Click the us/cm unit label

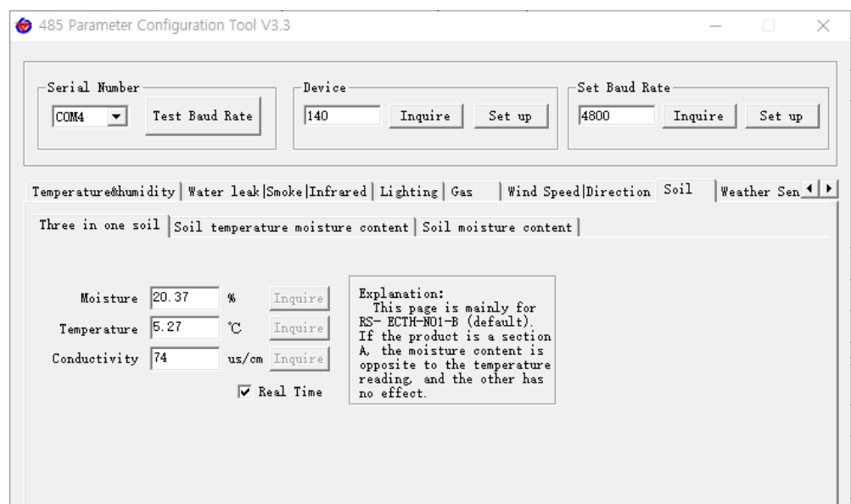[x=245, y=359]
